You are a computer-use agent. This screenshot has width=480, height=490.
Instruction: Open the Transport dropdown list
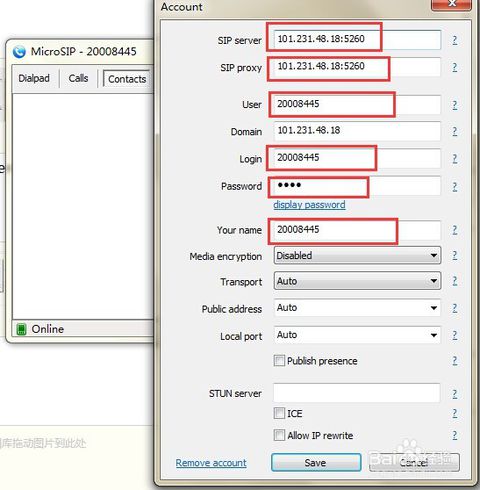357,281
